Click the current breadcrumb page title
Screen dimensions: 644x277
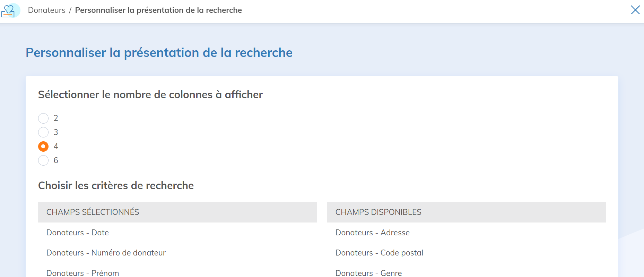click(x=158, y=10)
